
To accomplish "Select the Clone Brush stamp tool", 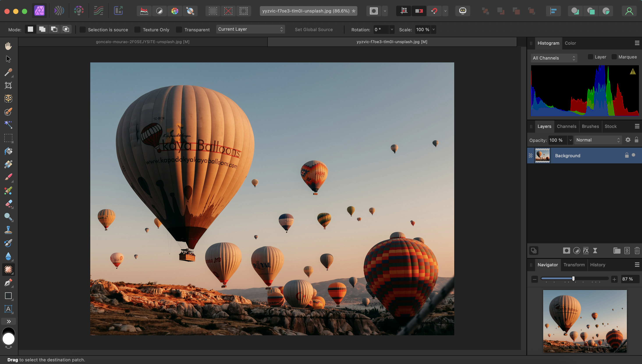I will (8, 230).
